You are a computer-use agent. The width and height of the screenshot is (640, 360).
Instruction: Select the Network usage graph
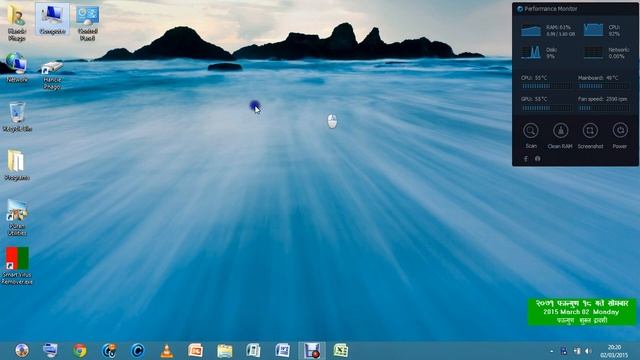click(593, 53)
